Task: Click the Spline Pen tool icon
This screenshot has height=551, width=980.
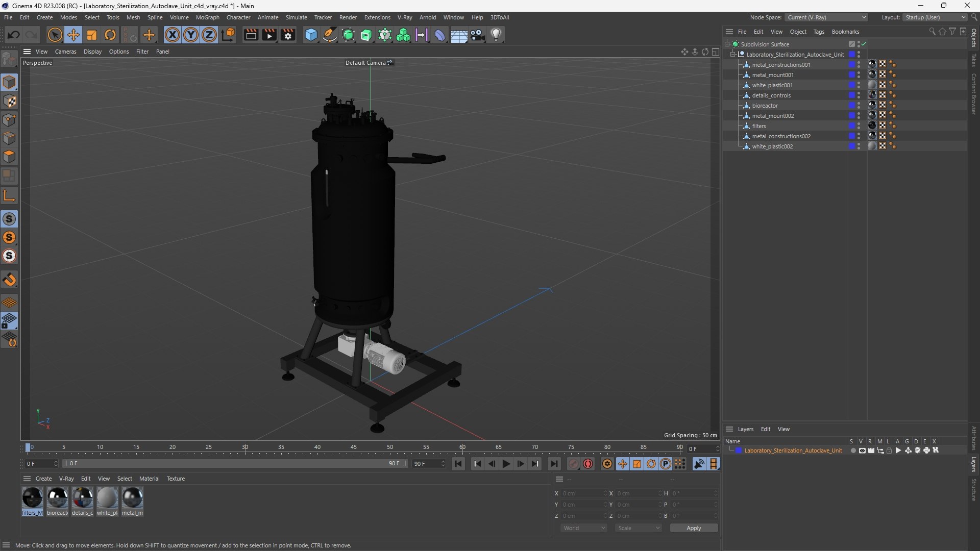Action: coord(330,35)
